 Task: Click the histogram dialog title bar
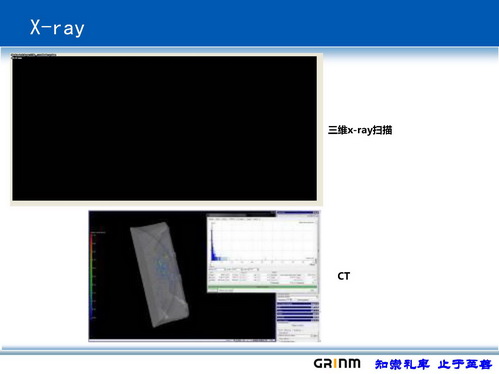(241, 215)
